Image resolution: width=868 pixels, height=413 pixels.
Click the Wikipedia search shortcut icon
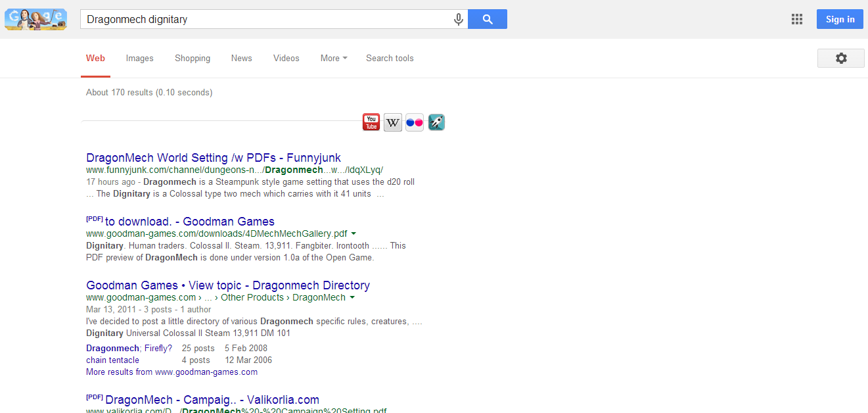pos(393,122)
